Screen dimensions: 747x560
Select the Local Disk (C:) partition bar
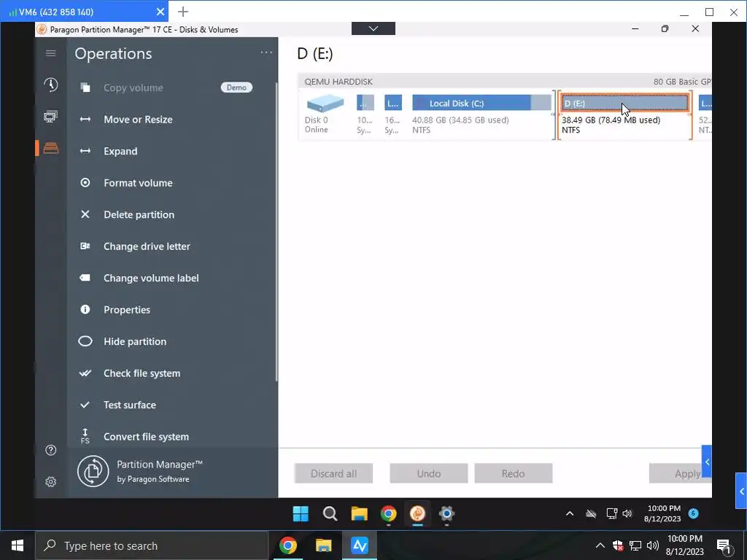point(481,103)
